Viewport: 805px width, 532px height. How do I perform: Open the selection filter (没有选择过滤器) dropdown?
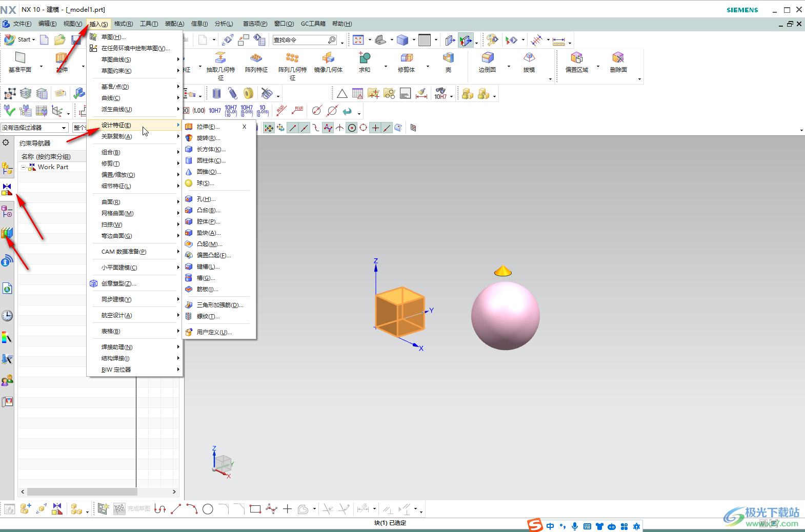[x=34, y=128]
